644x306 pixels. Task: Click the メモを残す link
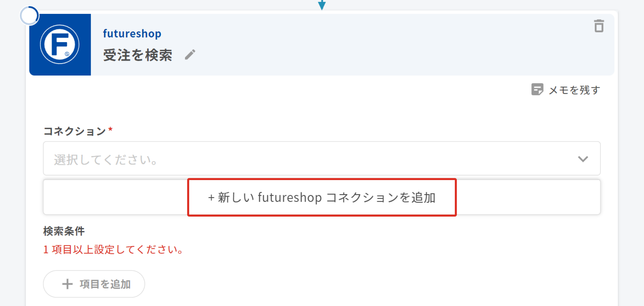pyautogui.click(x=574, y=90)
